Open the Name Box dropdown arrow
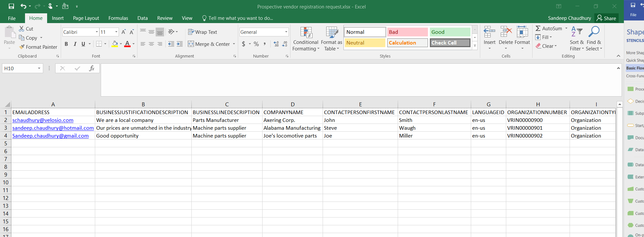This screenshot has height=237, width=644. (x=39, y=68)
